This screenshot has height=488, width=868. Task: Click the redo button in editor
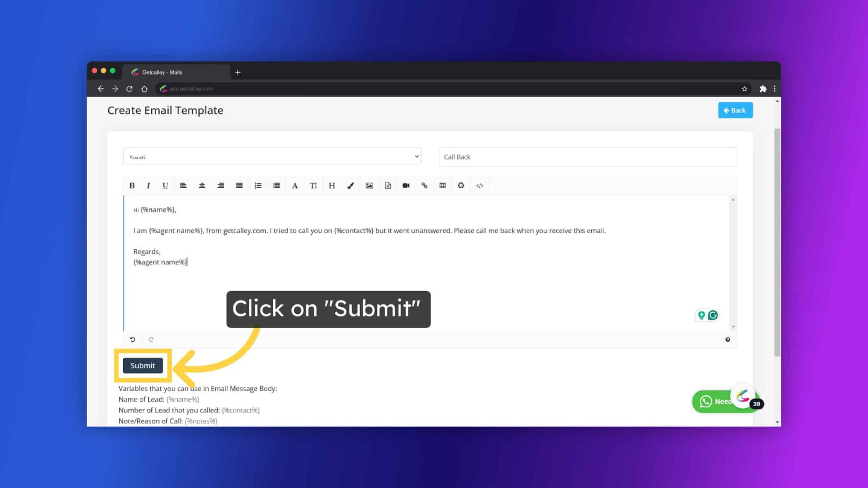tap(151, 339)
